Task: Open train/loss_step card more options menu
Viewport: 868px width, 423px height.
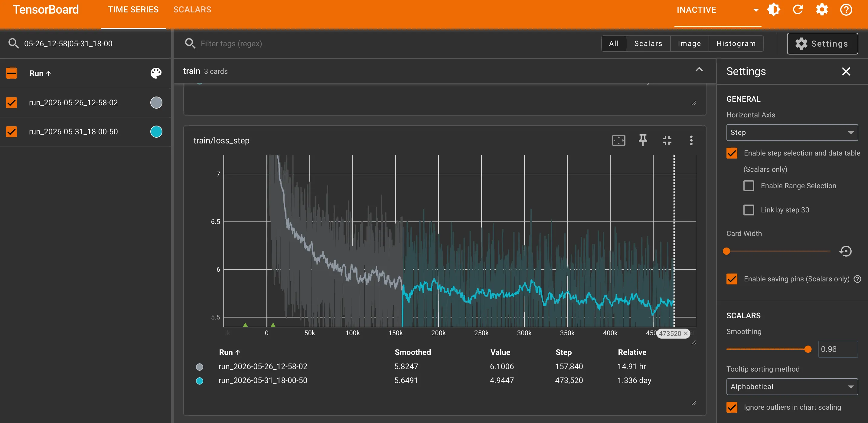Action: coord(691,140)
